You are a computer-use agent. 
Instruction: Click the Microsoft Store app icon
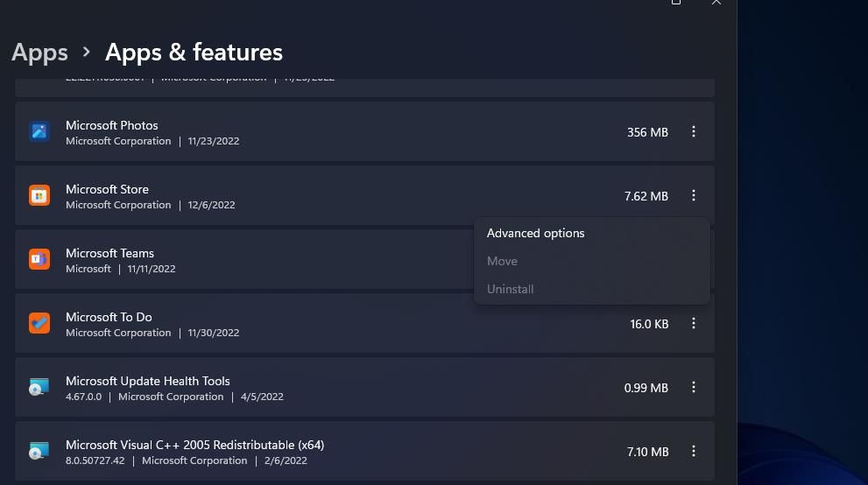pos(39,196)
